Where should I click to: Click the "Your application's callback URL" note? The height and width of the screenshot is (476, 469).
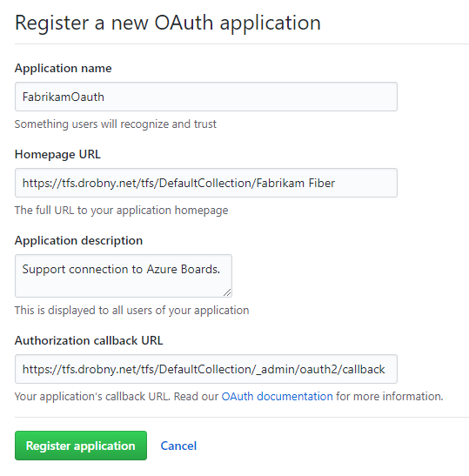pos(229,397)
